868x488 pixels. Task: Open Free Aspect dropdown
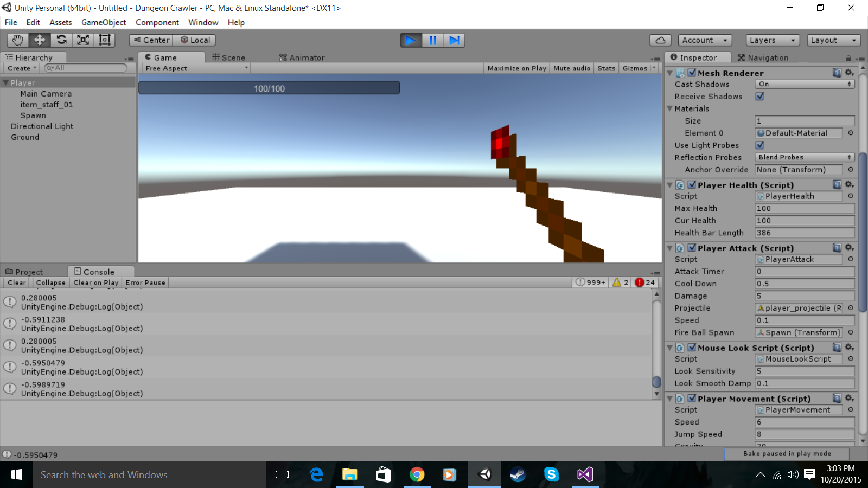196,68
